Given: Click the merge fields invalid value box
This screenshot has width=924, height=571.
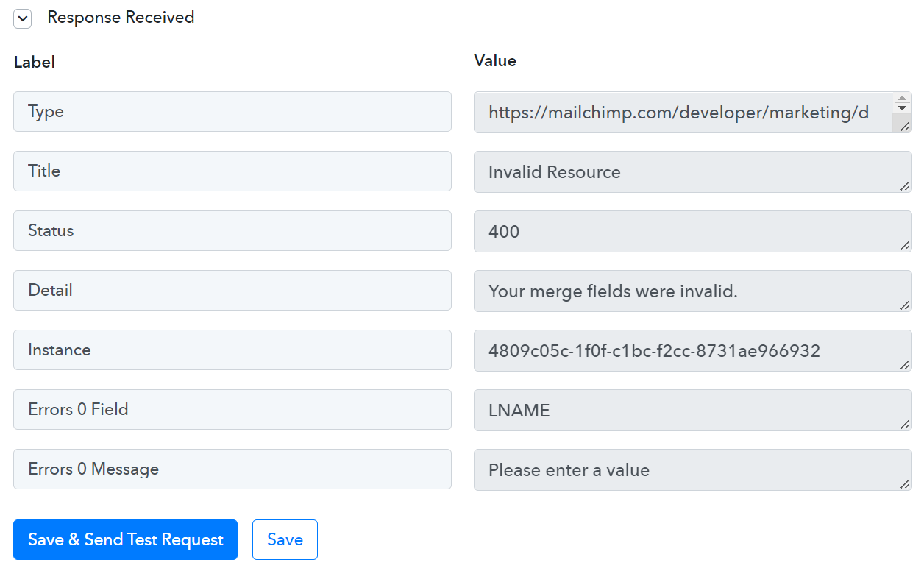Looking at the screenshot, I should pos(692,291).
